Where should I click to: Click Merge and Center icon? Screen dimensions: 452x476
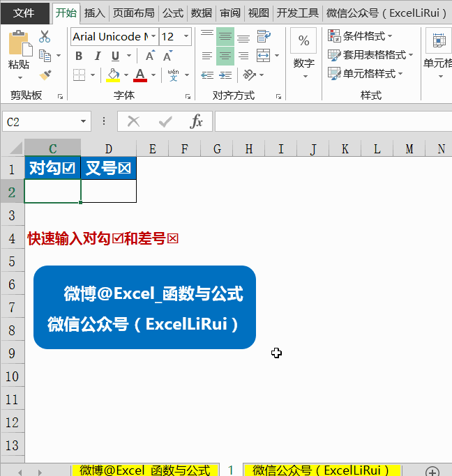coord(264,56)
